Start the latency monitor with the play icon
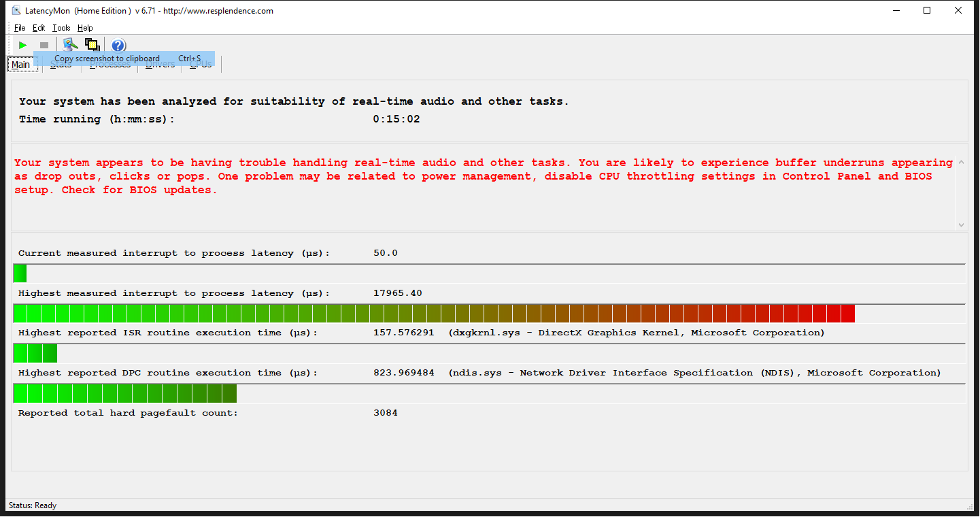 click(x=22, y=44)
